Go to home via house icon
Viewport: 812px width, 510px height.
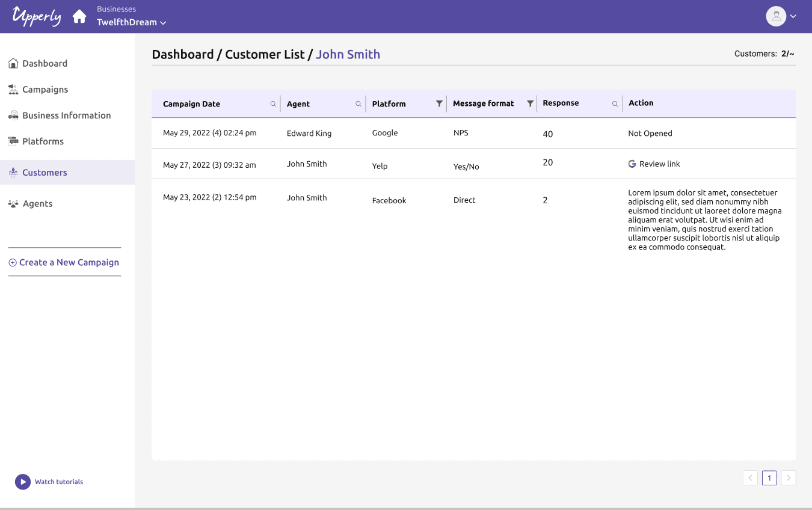click(79, 16)
